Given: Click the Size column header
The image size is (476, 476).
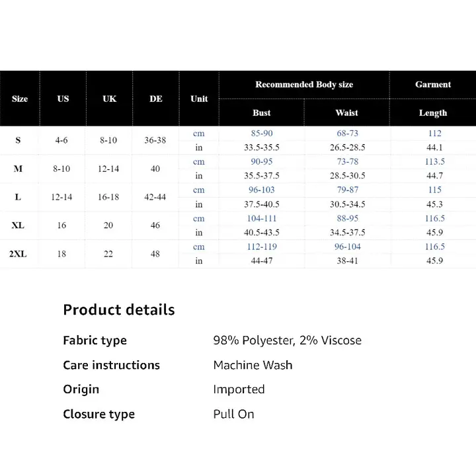Looking at the screenshot, I should coord(20,99).
